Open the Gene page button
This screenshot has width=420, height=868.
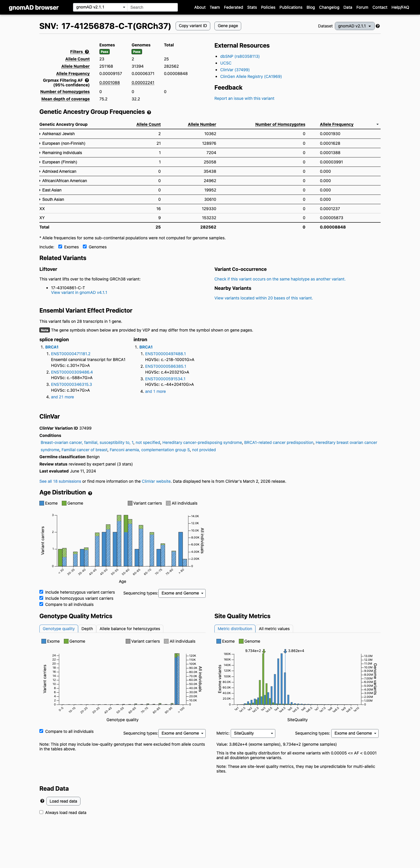pyautogui.click(x=228, y=26)
